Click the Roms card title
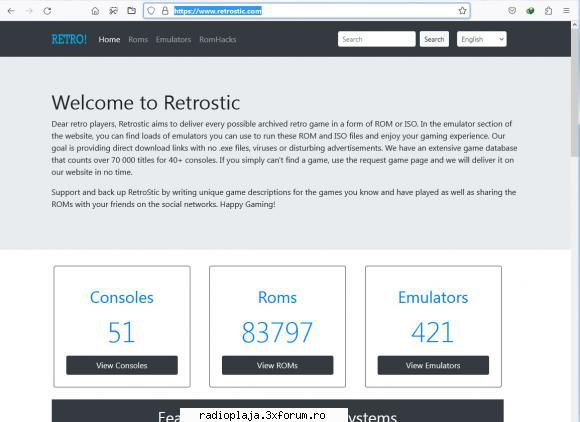580x422 pixels. coord(277,297)
